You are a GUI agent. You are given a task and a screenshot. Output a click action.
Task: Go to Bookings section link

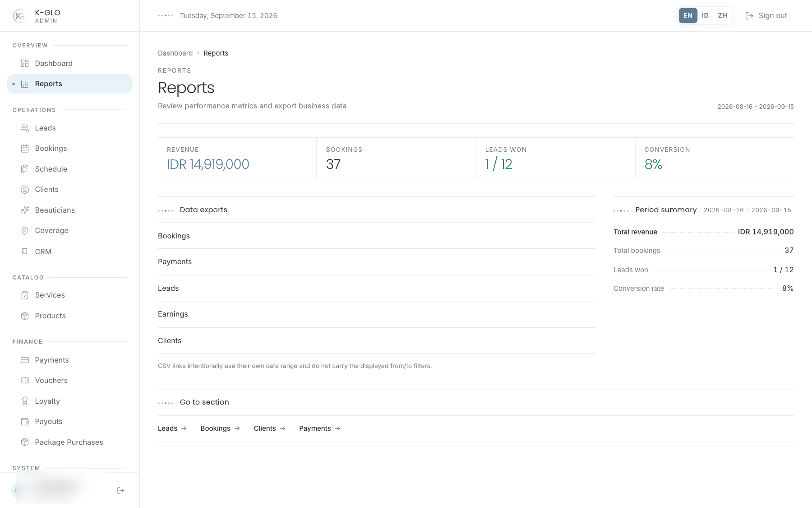[220, 429]
